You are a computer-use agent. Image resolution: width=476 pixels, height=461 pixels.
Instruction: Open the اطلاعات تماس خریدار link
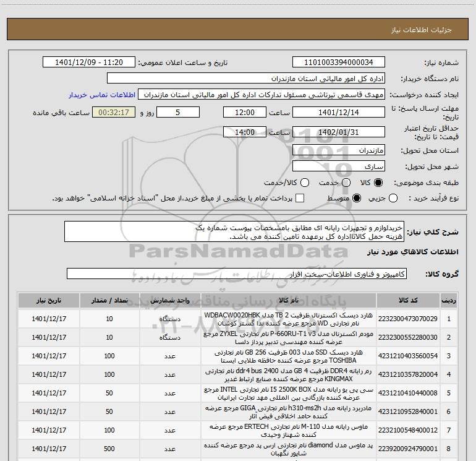click(102, 95)
